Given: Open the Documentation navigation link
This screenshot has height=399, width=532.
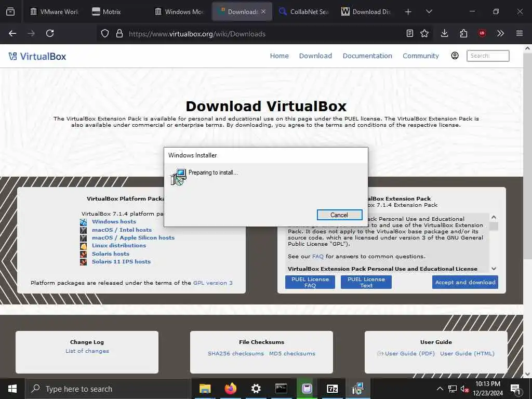Looking at the screenshot, I should click(x=367, y=56).
